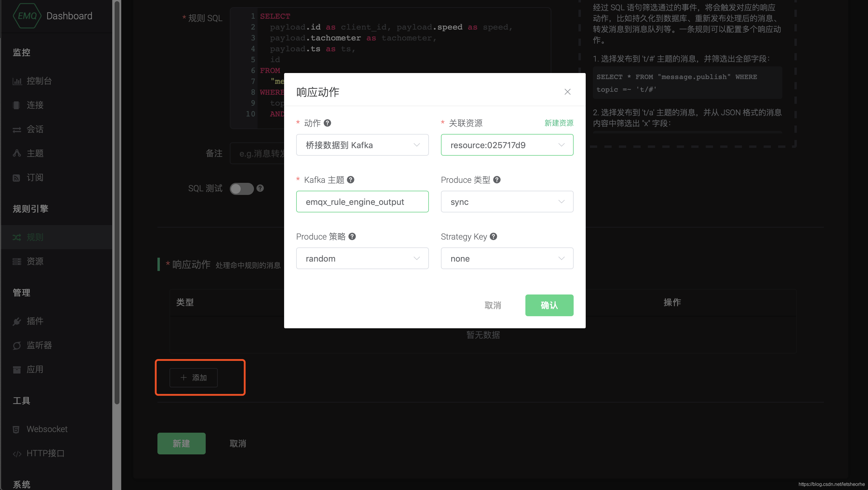Click the help icon next to 动作
The image size is (868, 490).
click(327, 123)
